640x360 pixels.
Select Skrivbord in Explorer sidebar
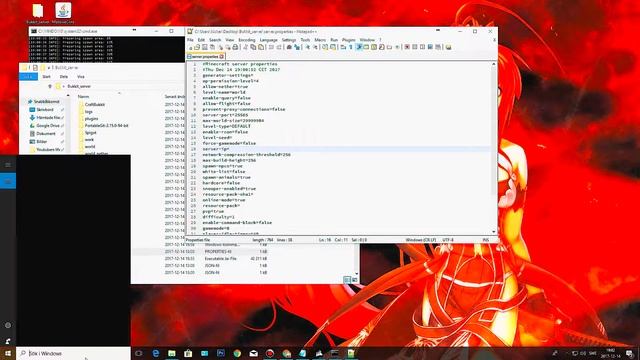pyautogui.click(x=45, y=110)
